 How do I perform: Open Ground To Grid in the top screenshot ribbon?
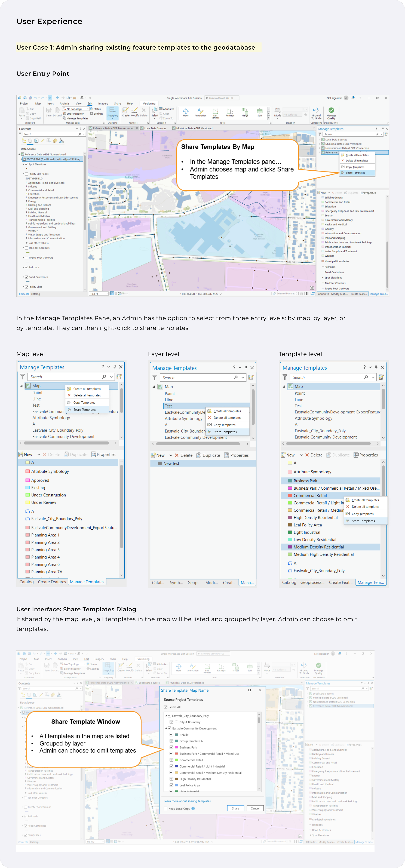[x=316, y=114]
